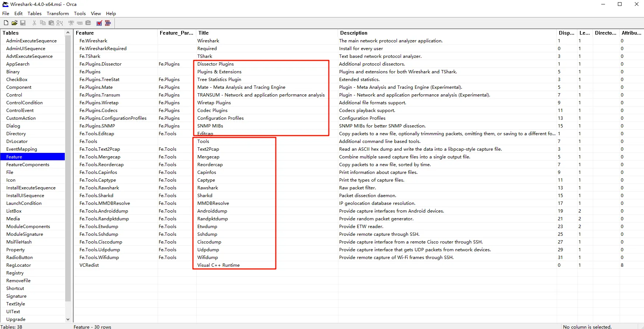Click the Copy Row toolbar icon
This screenshot has width=644, height=329.
(80, 23)
